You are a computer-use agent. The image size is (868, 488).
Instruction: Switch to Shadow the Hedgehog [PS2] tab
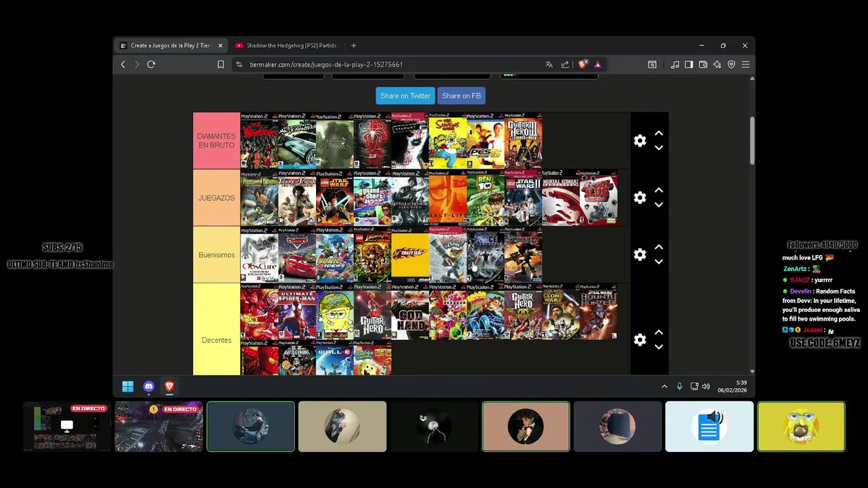tap(285, 45)
